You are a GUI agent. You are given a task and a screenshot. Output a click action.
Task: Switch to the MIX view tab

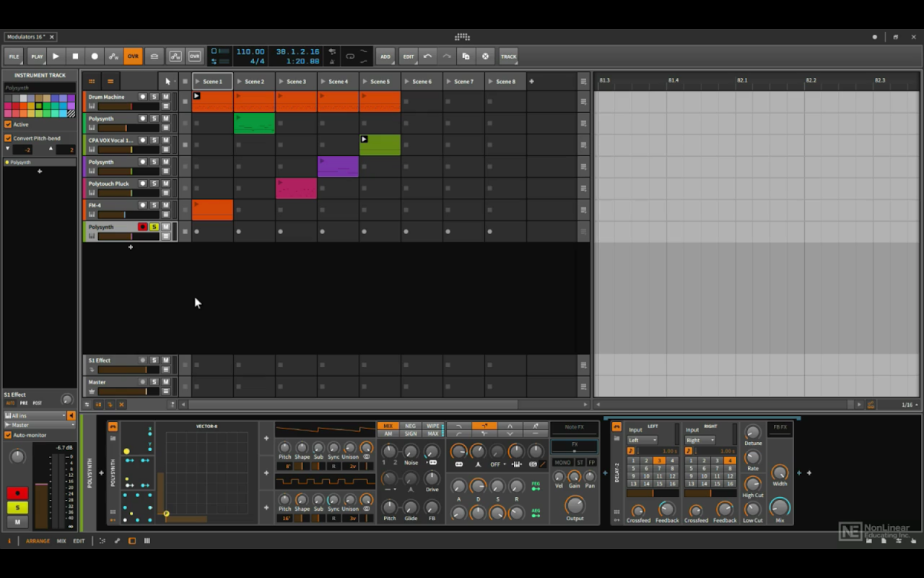coord(61,540)
